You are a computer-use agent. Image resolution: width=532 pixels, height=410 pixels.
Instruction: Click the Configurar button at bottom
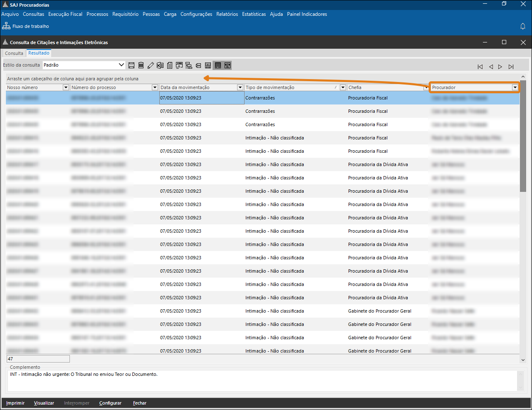pyautogui.click(x=110, y=403)
